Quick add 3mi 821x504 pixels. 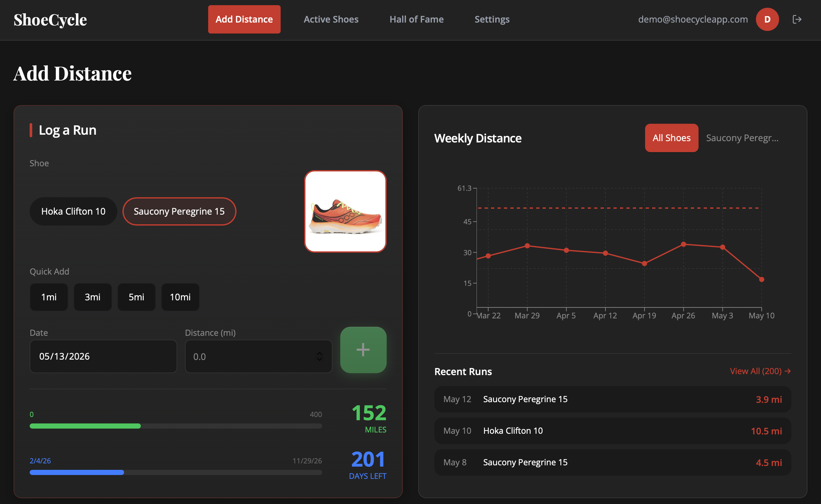(x=92, y=297)
